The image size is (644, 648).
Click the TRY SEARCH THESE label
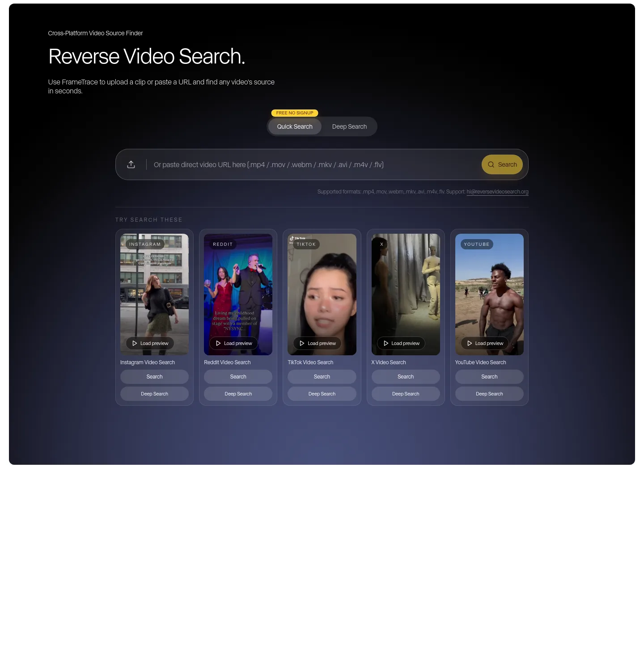point(149,220)
